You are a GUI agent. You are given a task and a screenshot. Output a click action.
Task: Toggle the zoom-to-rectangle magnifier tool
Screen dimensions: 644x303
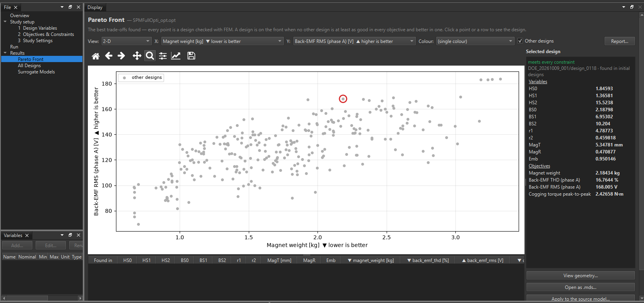(x=150, y=56)
